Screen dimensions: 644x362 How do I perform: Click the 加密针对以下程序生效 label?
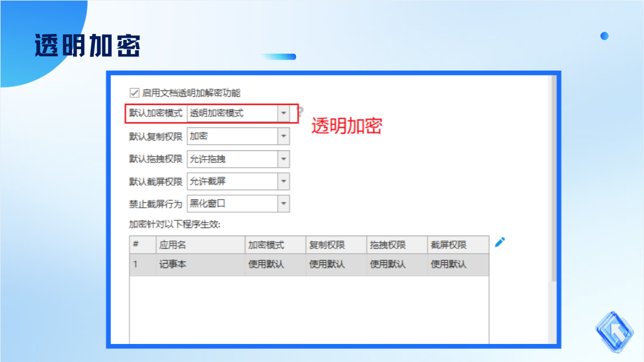coord(175,225)
